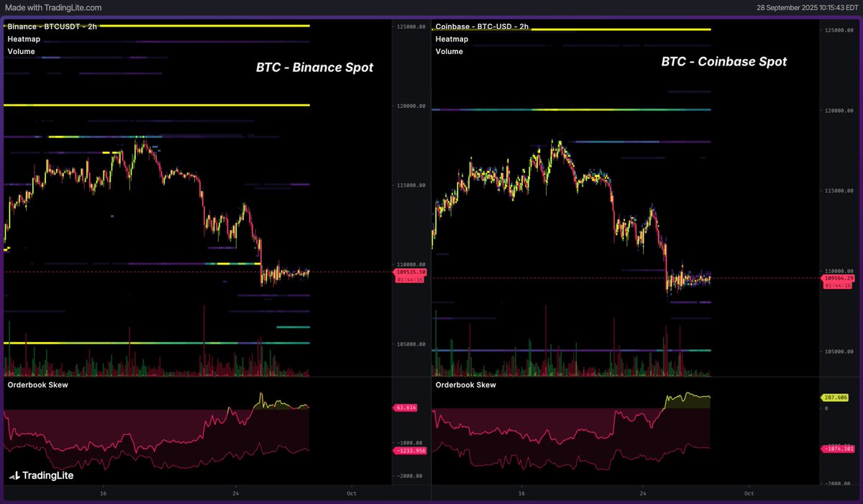Click the -1074.101 skew value tag
The height and width of the screenshot is (504, 863).
839,449
